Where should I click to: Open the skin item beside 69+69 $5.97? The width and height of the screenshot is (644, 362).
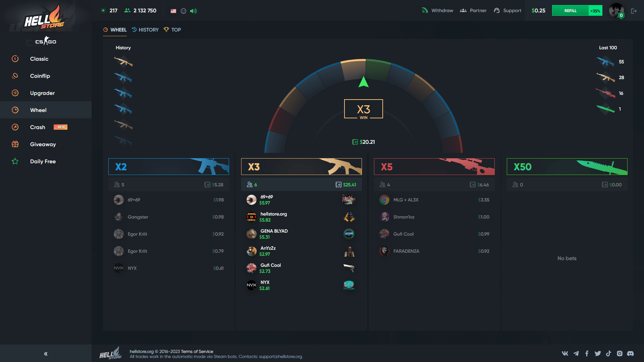(349, 200)
